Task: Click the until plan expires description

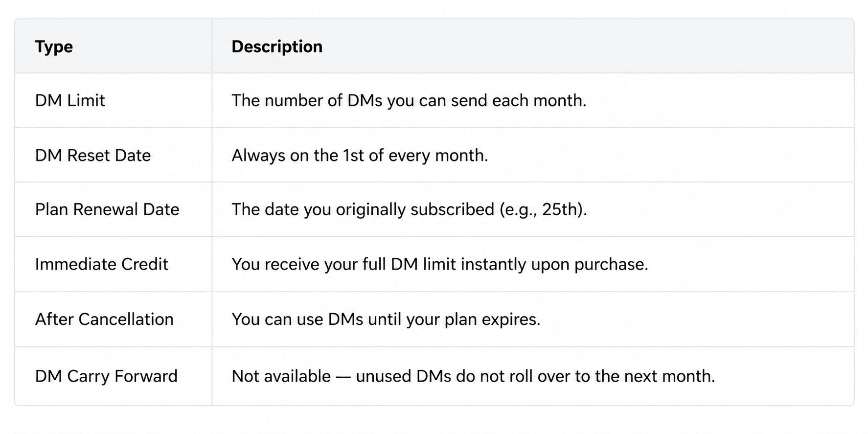Action: [x=386, y=319]
